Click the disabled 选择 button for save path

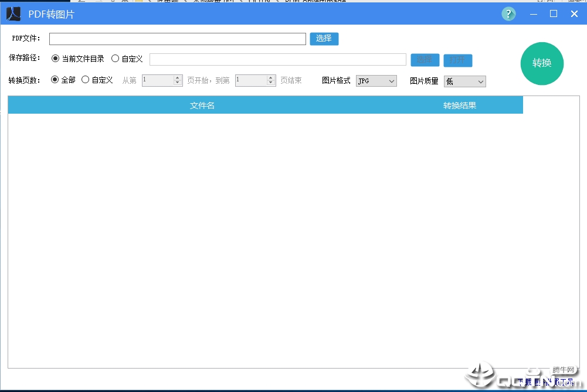425,60
